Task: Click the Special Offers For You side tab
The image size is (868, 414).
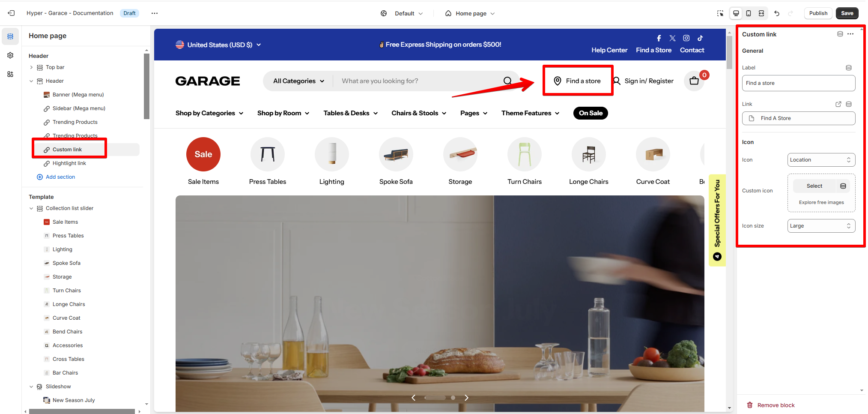Action: (717, 220)
